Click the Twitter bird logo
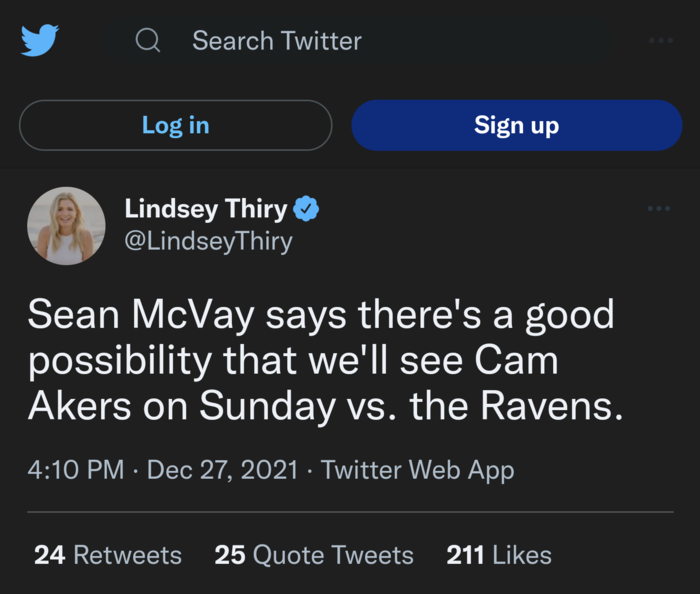Viewport: 700px width, 594px height. pyautogui.click(x=40, y=41)
